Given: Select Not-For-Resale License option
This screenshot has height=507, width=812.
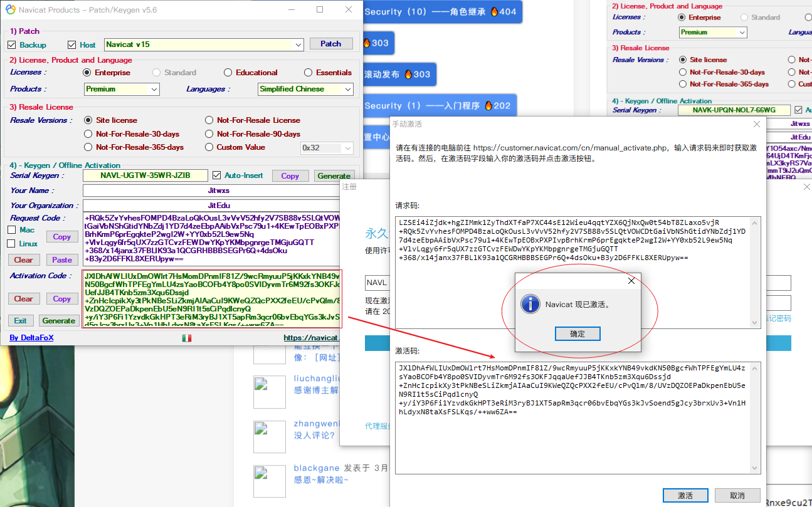Looking at the screenshot, I should pyautogui.click(x=209, y=120).
